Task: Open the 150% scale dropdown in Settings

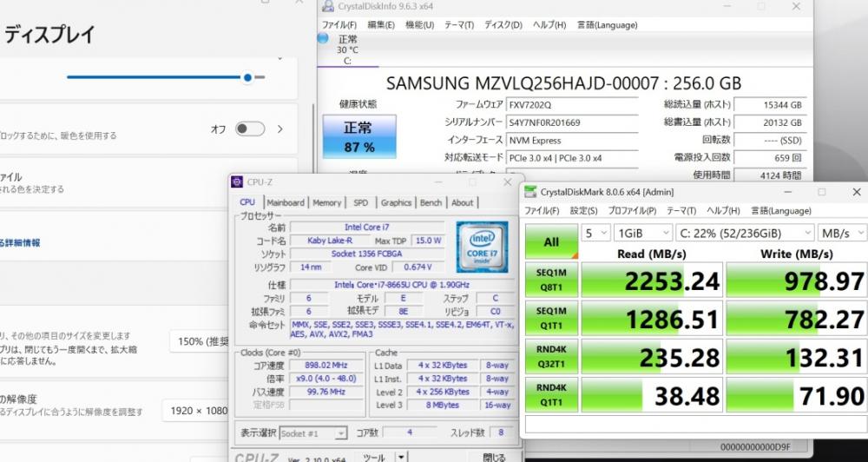Action: point(200,342)
